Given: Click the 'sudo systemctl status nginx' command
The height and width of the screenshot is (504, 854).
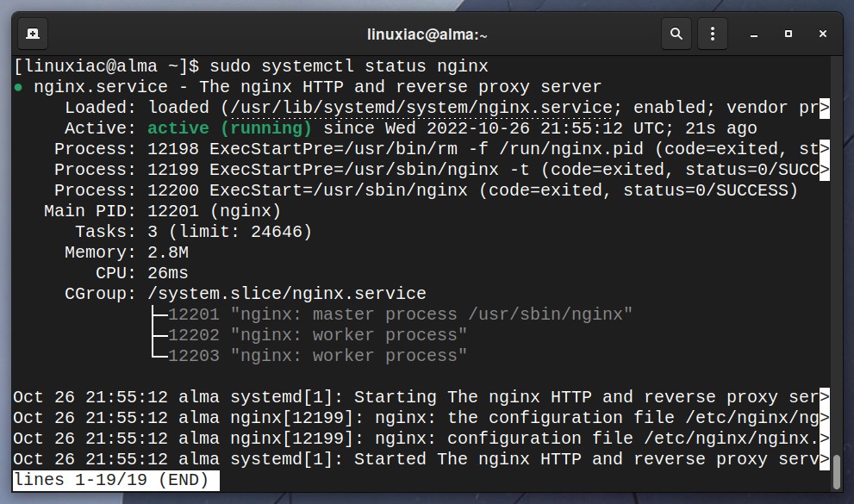Looking at the screenshot, I should tap(349, 66).
